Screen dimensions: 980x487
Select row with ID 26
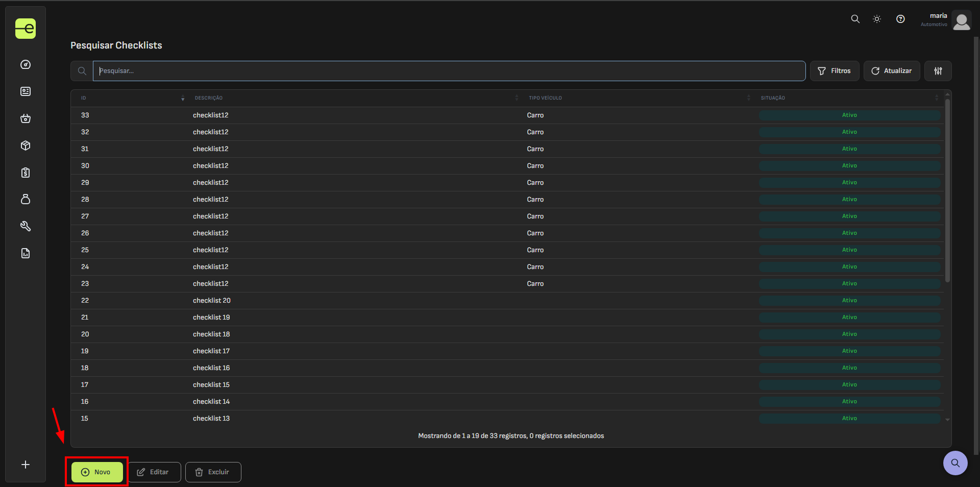507,233
